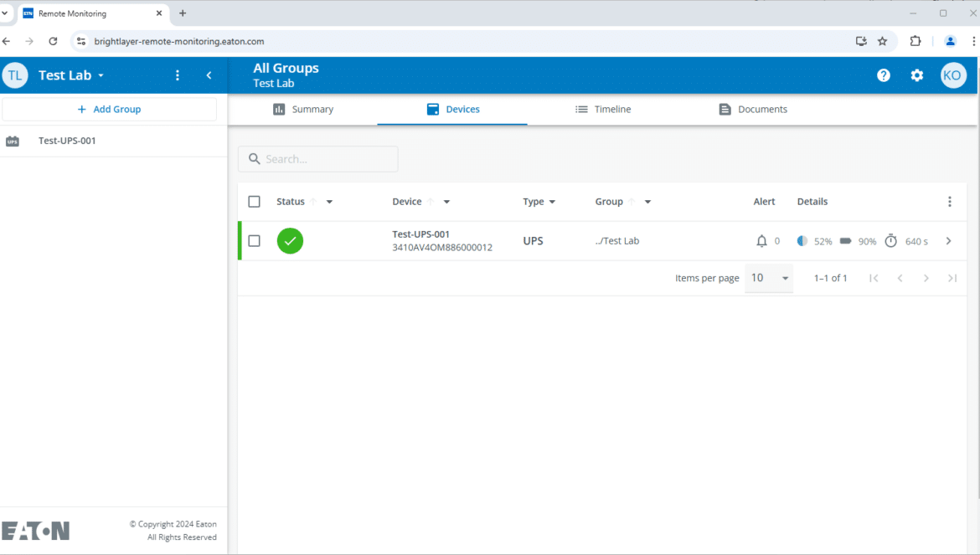980x555 pixels.
Task: Open the Status column filter dropdown
Action: click(x=329, y=202)
